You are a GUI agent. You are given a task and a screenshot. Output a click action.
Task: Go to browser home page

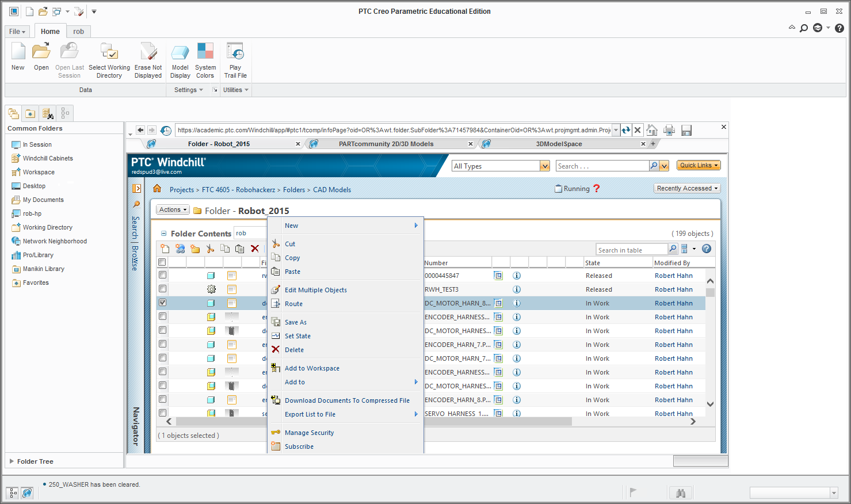[x=652, y=130]
